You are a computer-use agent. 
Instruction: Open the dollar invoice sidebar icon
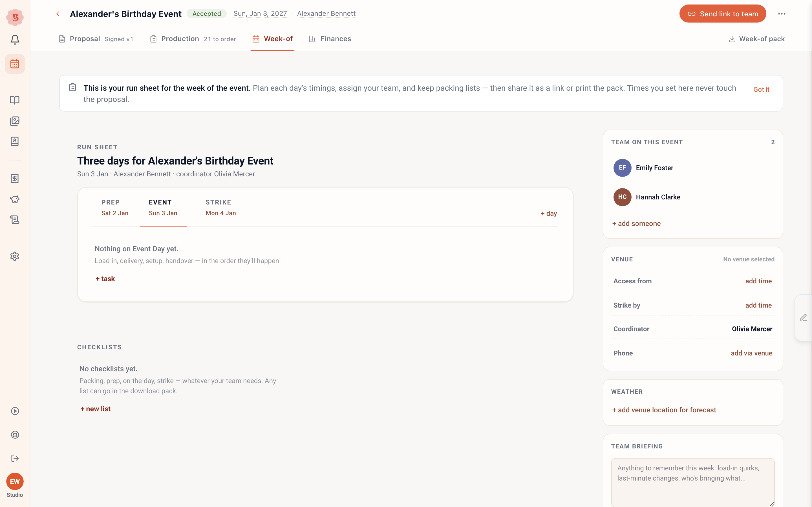(x=15, y=179)
